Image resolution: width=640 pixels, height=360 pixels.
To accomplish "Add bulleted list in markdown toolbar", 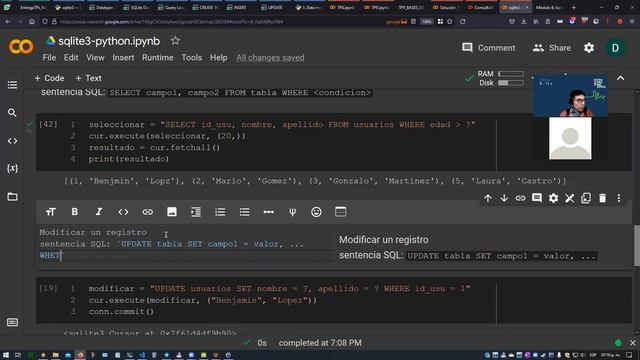I will coord(244,212).
